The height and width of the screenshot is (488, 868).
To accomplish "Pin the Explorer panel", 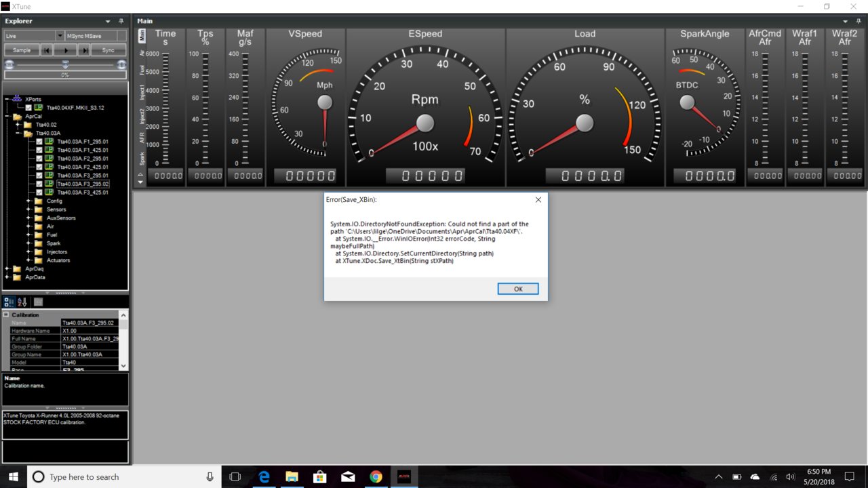I will coord(121,22).
